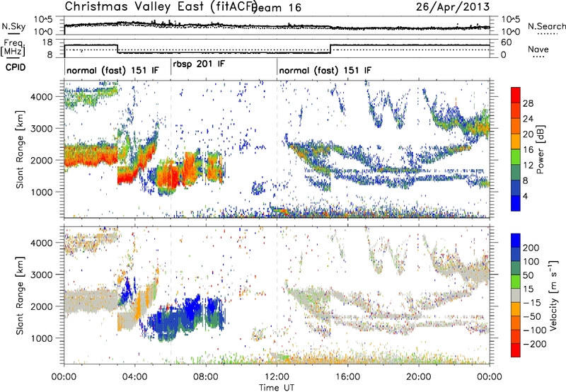
Task: Click the light green segment of Power colorbar
Action: click(516, 157)
